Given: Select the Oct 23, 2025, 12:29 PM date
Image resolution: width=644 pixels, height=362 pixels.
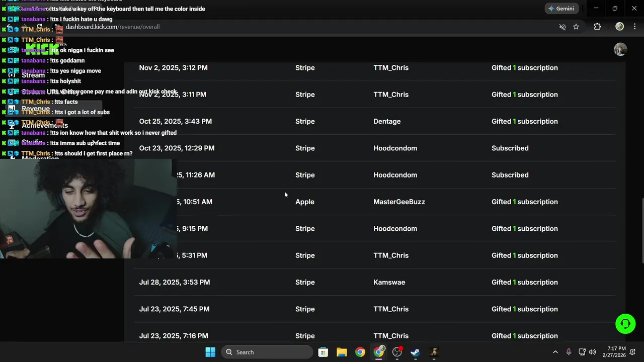Looking at the screenshot, I should click(177, 148).
